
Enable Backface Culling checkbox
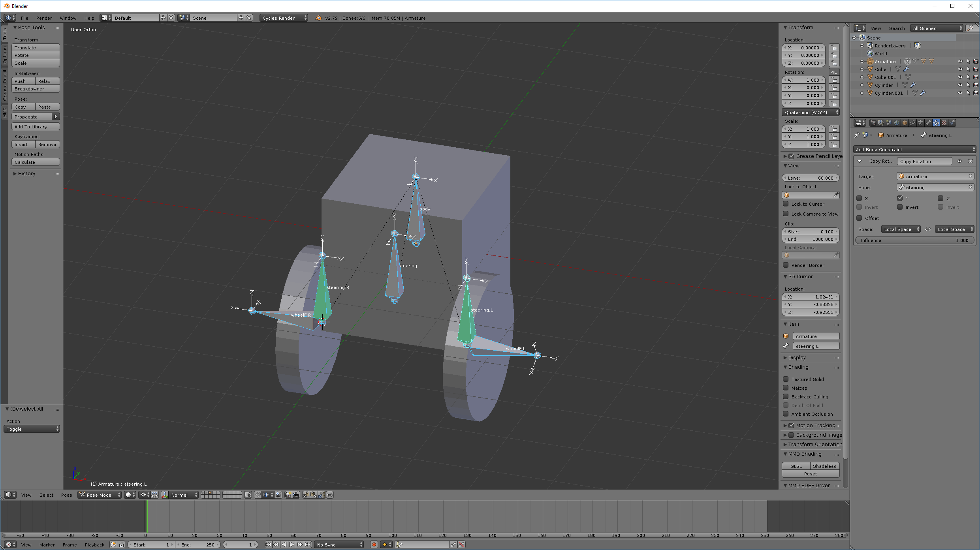pos(786,396)
